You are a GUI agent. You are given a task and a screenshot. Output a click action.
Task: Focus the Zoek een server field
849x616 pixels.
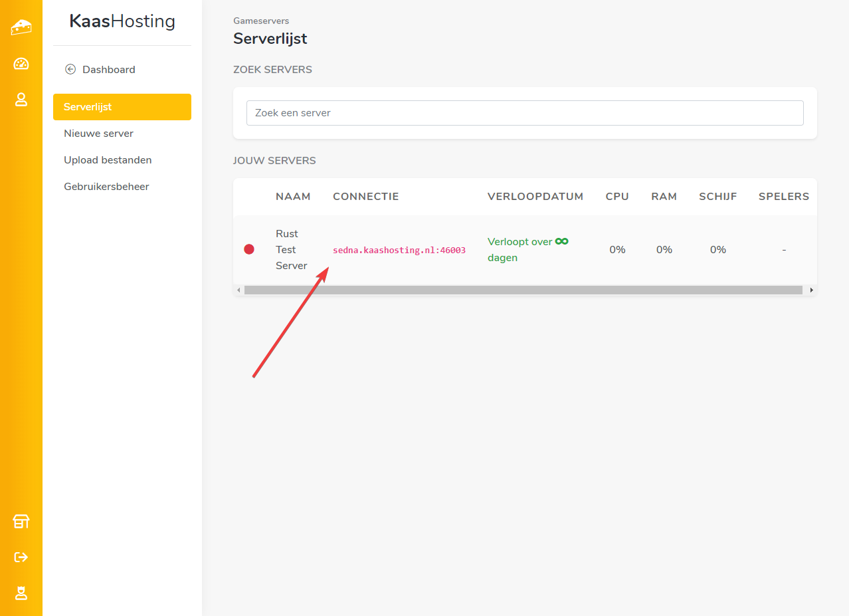(x=524, y=113)
